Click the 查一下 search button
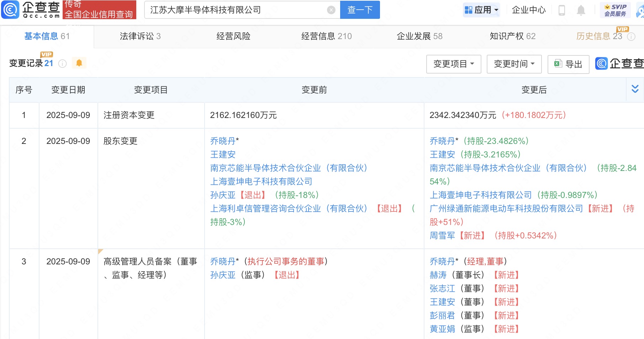644x339 pixels. [x=360, y=10]
